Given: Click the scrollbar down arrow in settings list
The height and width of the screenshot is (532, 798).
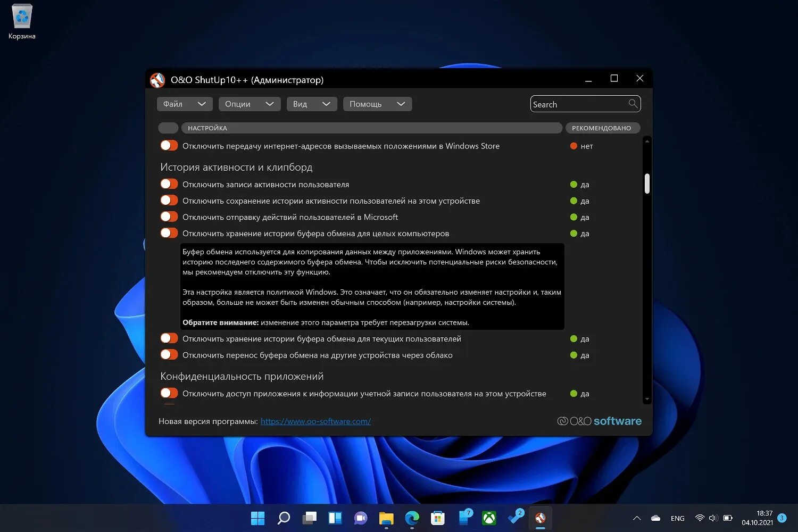Looking at the screenshot, I should (647, 399).
